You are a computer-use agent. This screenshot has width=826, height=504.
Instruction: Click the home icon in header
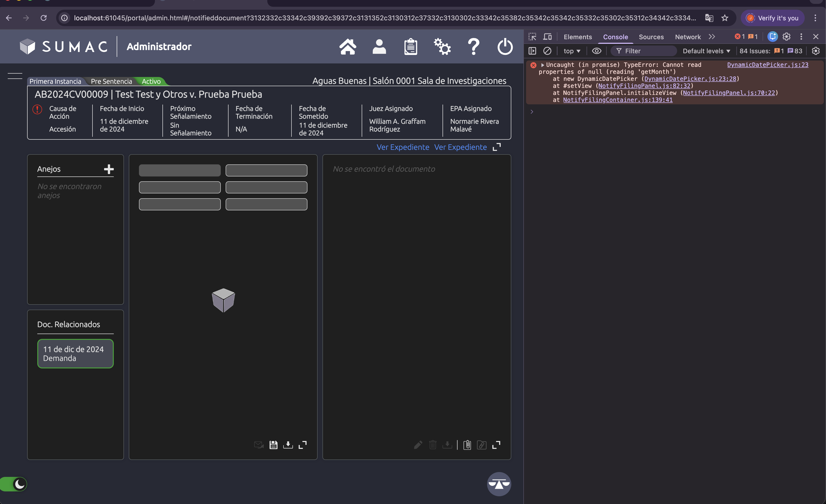pyautogui.click(x=348, y=46)
